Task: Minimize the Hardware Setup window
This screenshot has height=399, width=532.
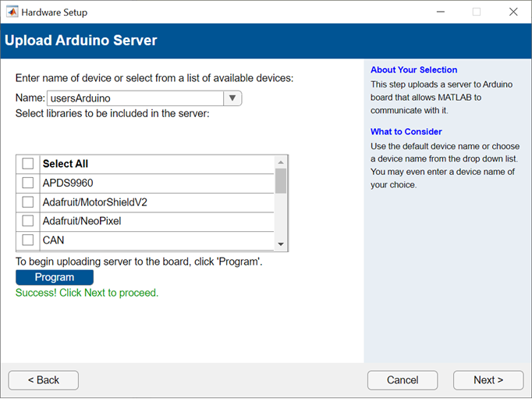Action: (440, 12)
